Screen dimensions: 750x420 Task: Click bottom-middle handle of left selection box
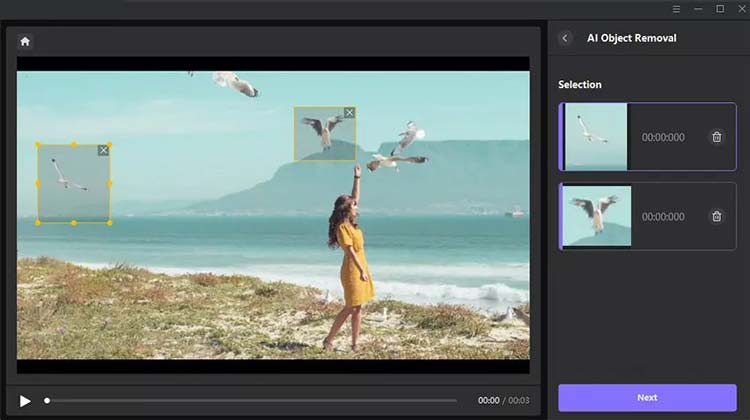coord(74,222)
